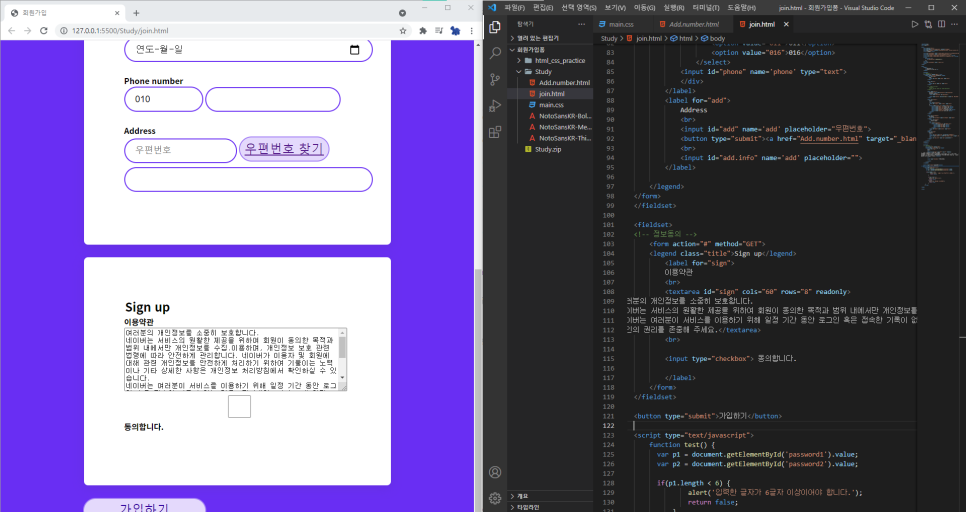The width and height of the screenshot is (966, 512).
Task: Open Extensions view in activity bar
Action: click(495, 132)
